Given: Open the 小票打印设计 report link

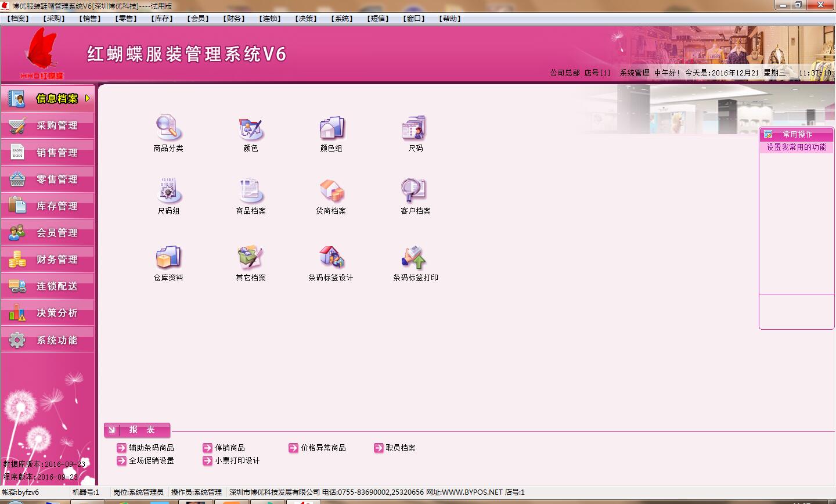Looking at the screenshot, I should (237, 460).
